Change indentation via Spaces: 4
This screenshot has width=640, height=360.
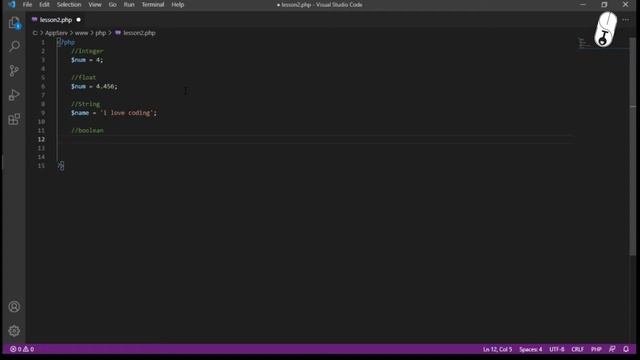pyautogui.click(x=531, y=349)
